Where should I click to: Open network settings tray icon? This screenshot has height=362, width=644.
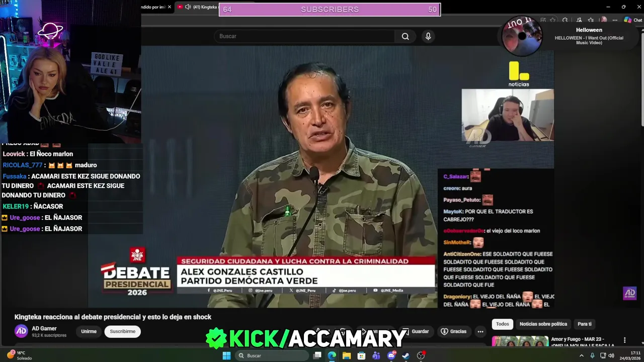coord(603,355)
